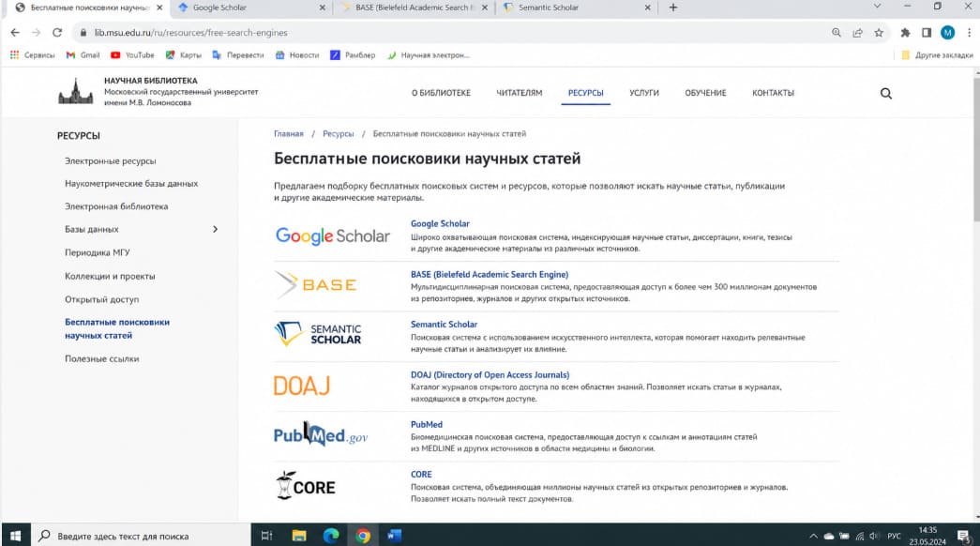980x546 pixels.
Task: Open Microsoft Edge from the taskbar
Action: (x=331, y=536)
